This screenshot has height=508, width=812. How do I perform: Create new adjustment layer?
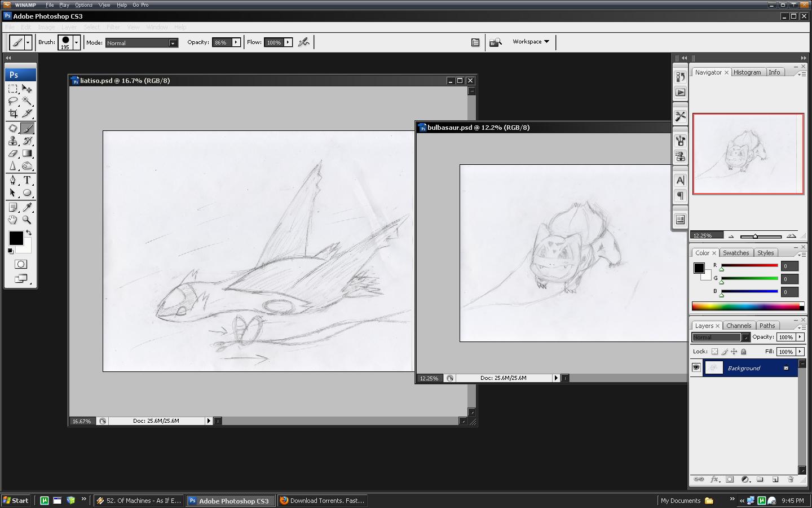pyautogui.click(x=745, y=479)
